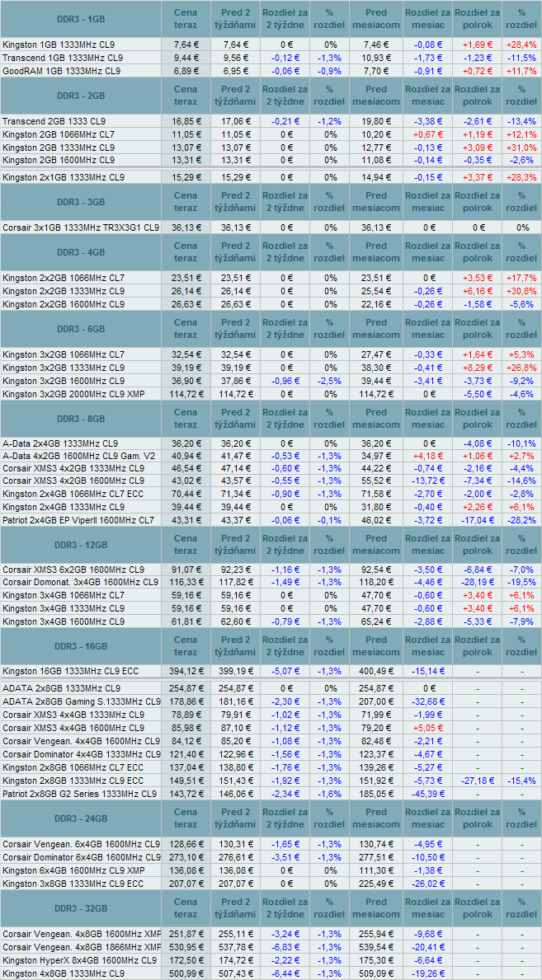Click the +5,05 € monthly difference value
This screenshot has width=542, height=980.
tap(429, 728)
